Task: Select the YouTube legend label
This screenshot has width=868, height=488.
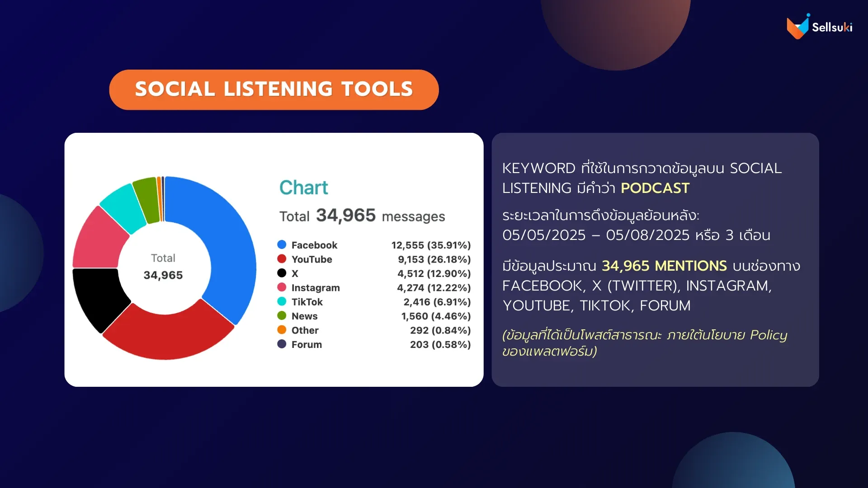Action: (311, 259)
